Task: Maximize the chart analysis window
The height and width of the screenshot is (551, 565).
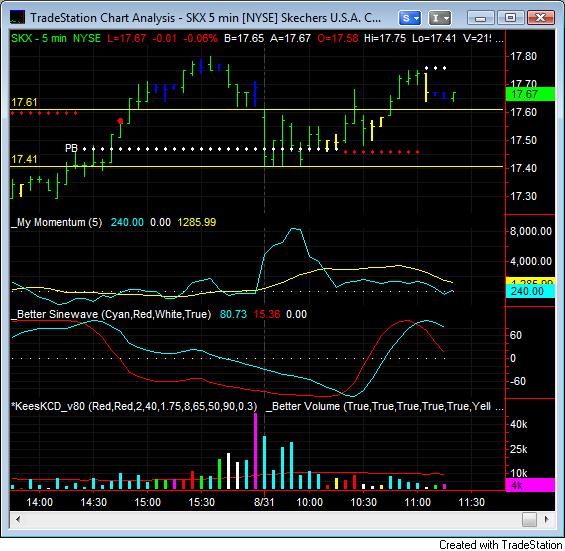Action: coord(510,18)
